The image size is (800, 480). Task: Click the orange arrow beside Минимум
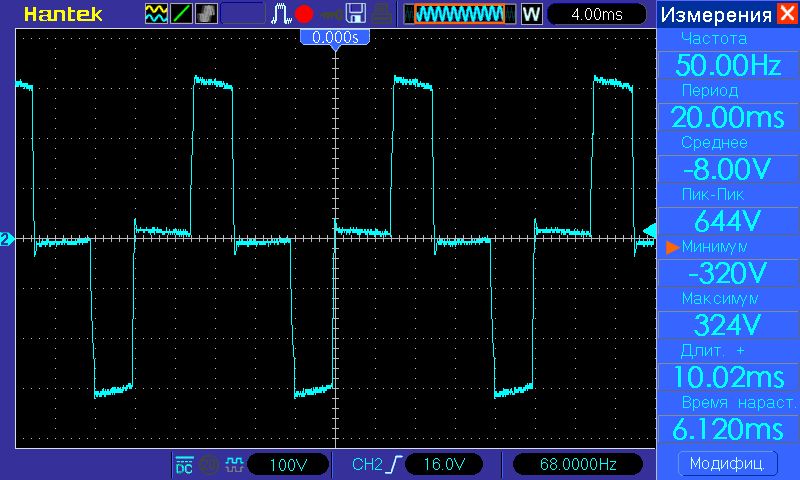[x=672, y=247]
